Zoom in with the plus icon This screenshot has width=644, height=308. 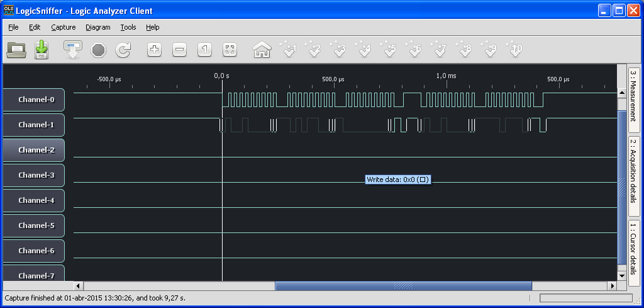tap(155, 50)
